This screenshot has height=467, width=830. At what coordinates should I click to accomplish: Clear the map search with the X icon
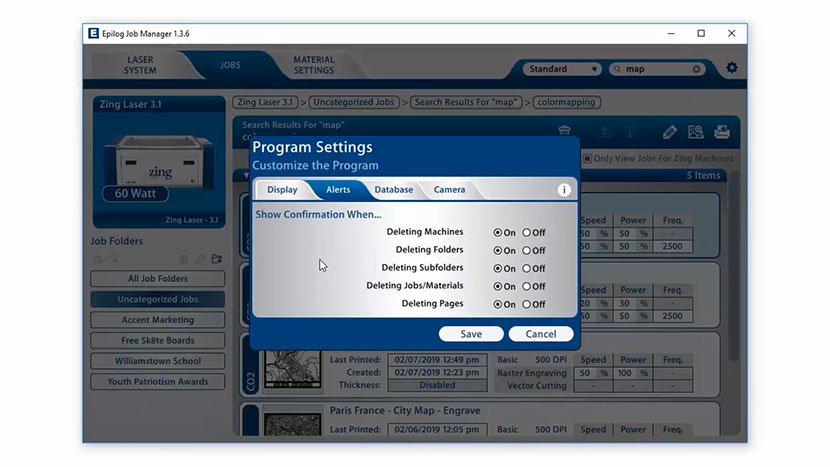coord(697,69)
